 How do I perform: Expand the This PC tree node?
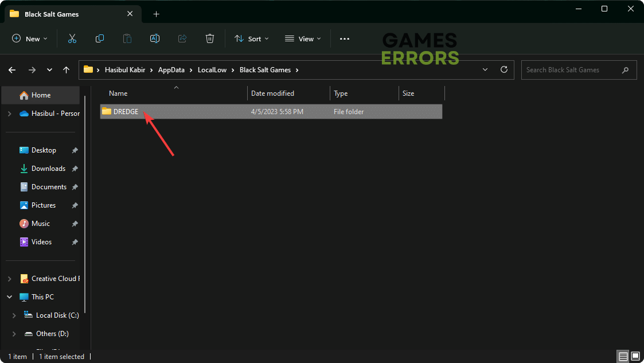pos(10,297)
